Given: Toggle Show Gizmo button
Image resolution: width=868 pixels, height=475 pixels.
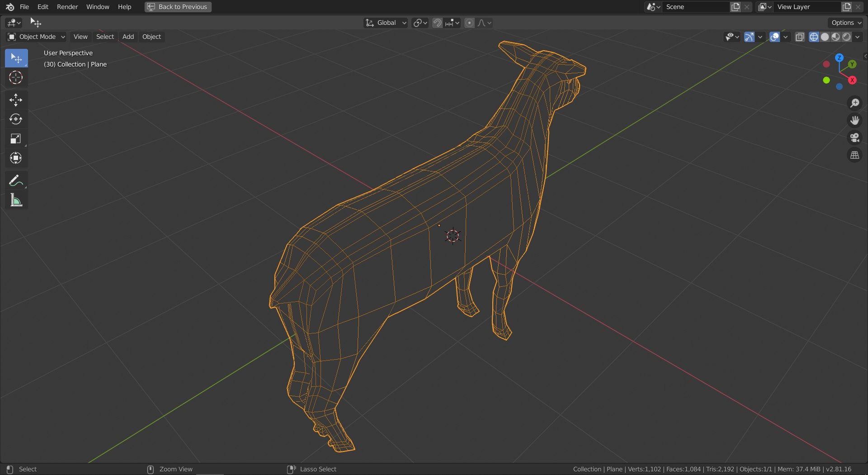Looking at the screenshot, I should [749, 37].
